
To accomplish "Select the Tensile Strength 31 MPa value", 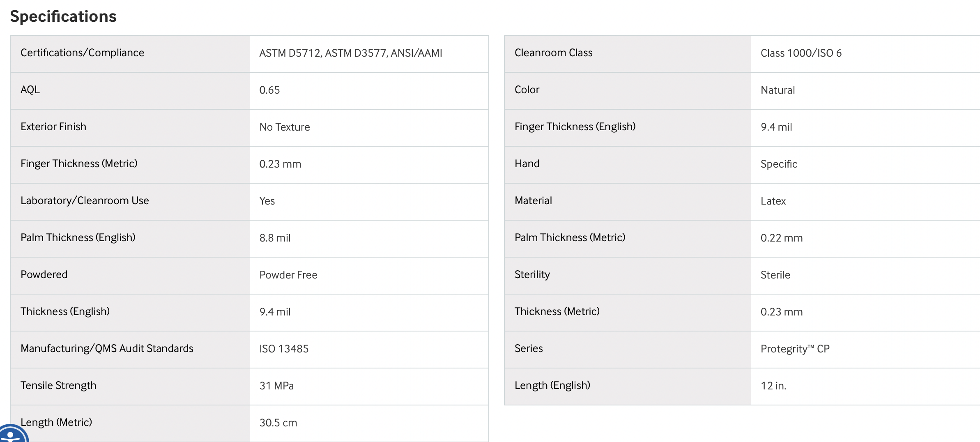I will click(x=276, y=386).
